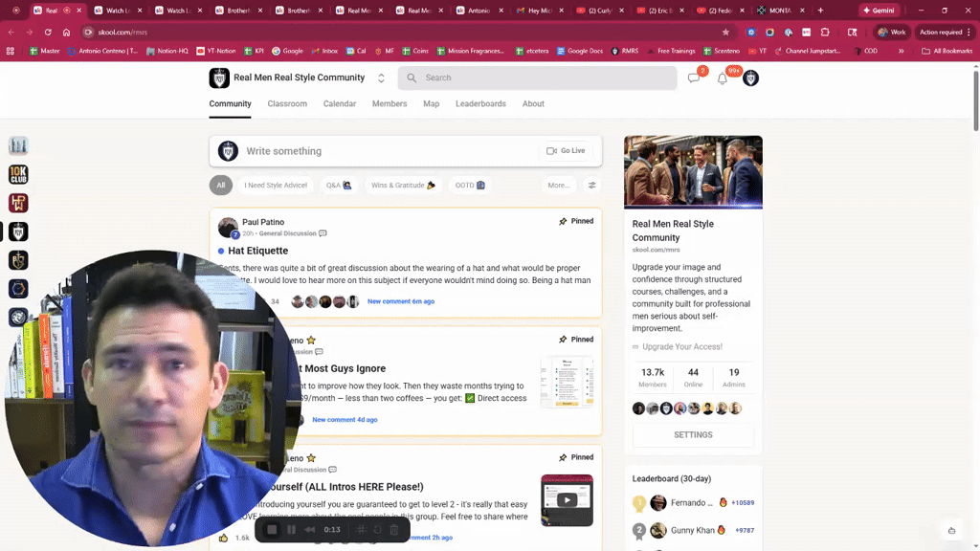Open Chrome extensions puzzle icon
Image resolution: width=980 pixels, height=551 pixels.
[825, 32]
